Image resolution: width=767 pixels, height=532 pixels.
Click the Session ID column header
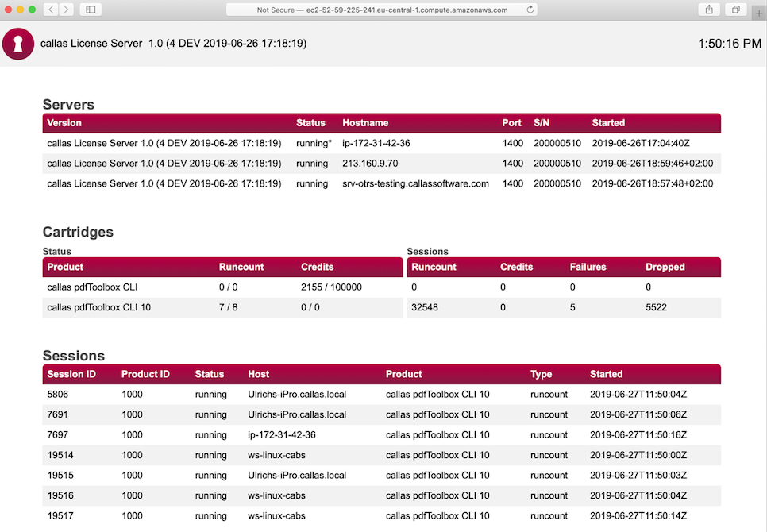coord(71,374)
